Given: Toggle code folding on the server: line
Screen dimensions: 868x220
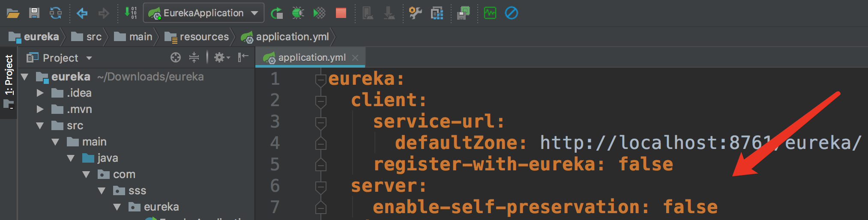Looking at the screenshot, I should [320, 186].
